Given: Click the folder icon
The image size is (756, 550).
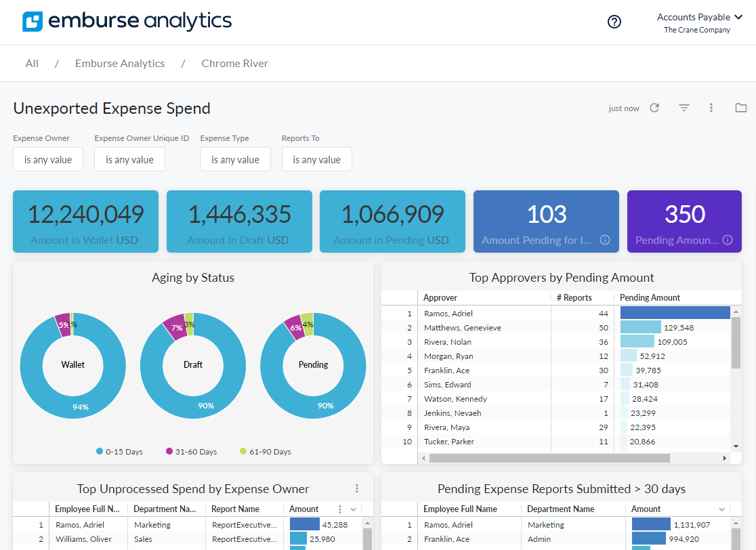Looking at the screenshot, I should pos(740,108).
